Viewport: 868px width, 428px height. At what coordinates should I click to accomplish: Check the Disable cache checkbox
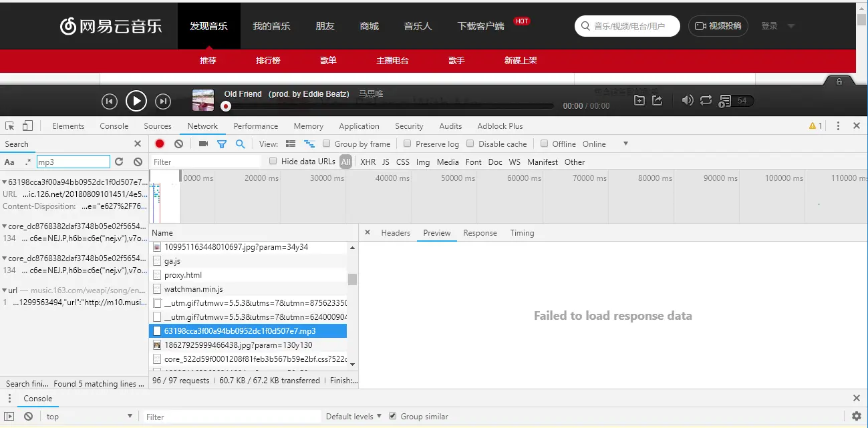click(x=470, y=144)
